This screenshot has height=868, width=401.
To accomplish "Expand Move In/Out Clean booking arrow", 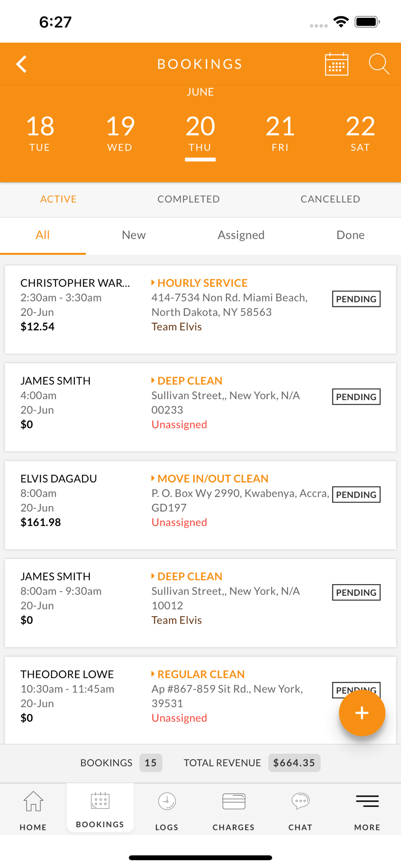I will (x=153, y=478).
